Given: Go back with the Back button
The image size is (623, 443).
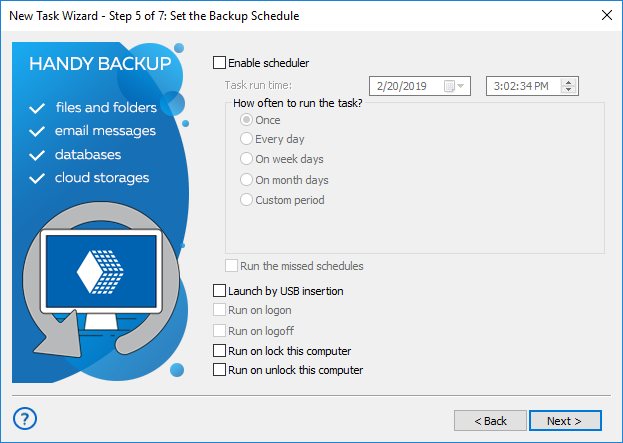Looking at the screenshot, I should coord(490,421).
